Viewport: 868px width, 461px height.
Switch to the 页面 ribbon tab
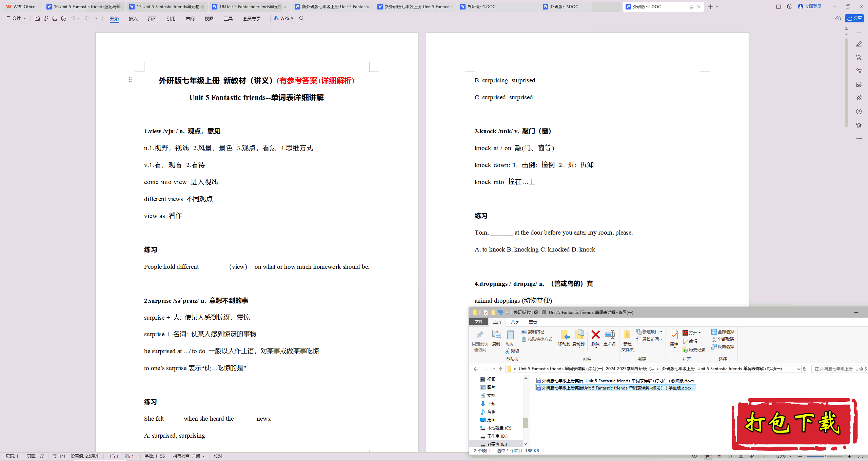point(152,19)
